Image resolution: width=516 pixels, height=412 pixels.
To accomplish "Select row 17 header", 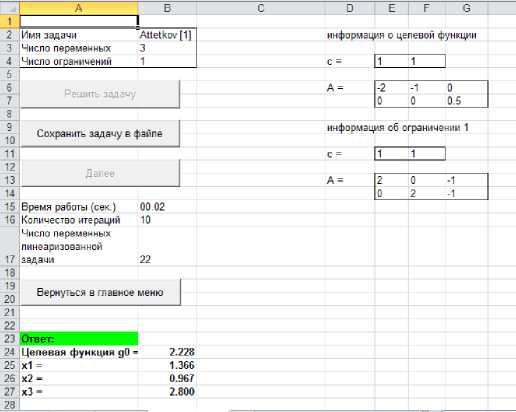I will coord(10,246).
